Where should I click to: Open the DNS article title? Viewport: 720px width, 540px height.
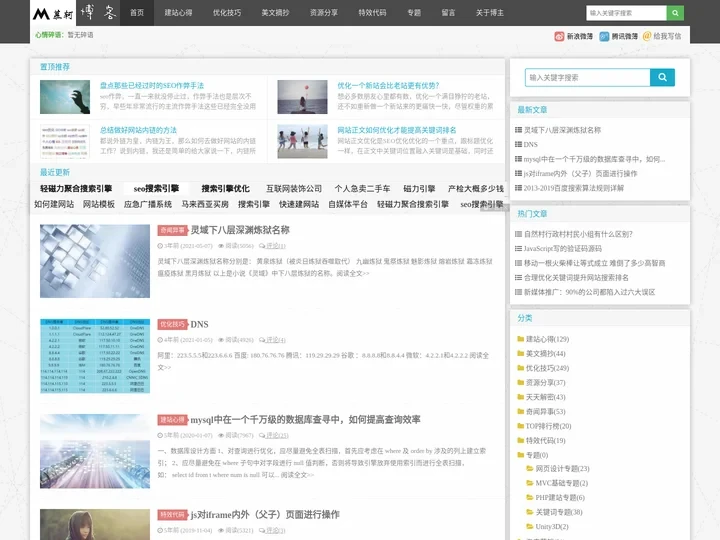(x=199, y=324)
